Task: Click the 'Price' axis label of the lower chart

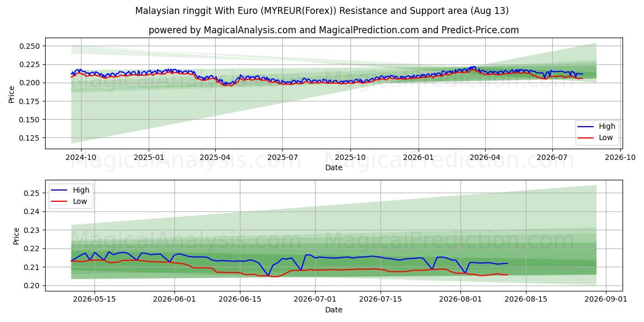Action: (17, 236)
